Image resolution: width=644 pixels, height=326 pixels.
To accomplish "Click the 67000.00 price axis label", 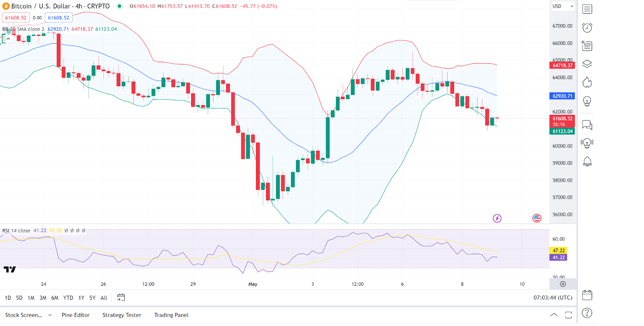I will click(x=562, y=26).
